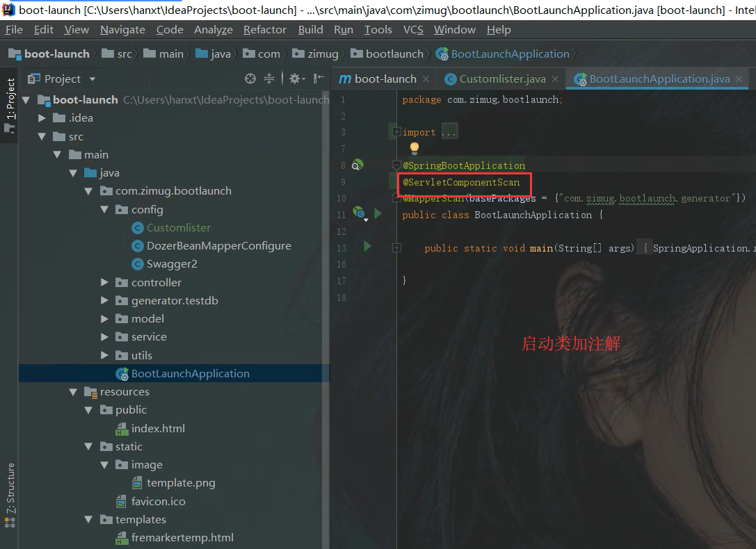The width and height of the screenshot is (756, 549).
Task: Click the Customlister class icon in tree
Action: coord(138,228)
